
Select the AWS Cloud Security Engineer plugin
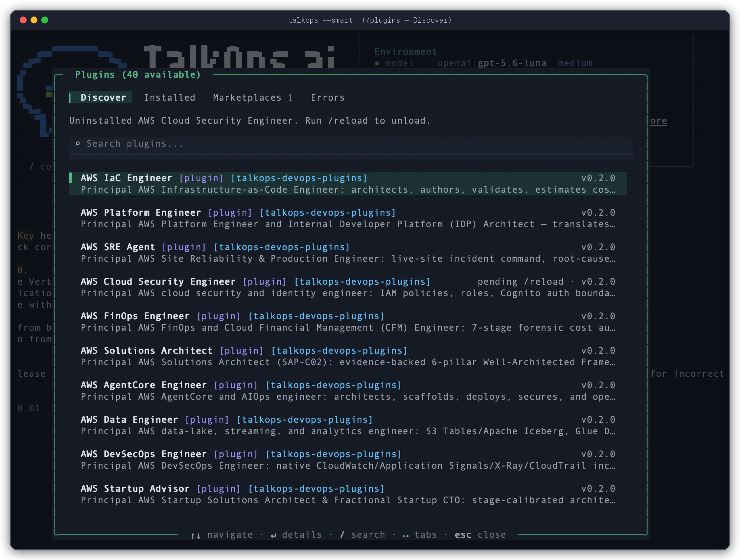pyautogui.click(x=348, y=287)
